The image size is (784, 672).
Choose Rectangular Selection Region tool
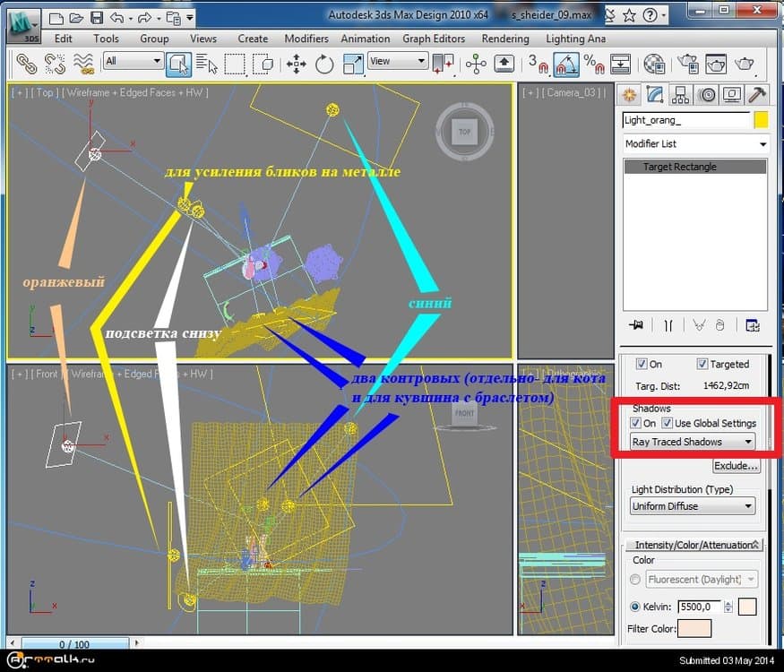click(235, 64)
